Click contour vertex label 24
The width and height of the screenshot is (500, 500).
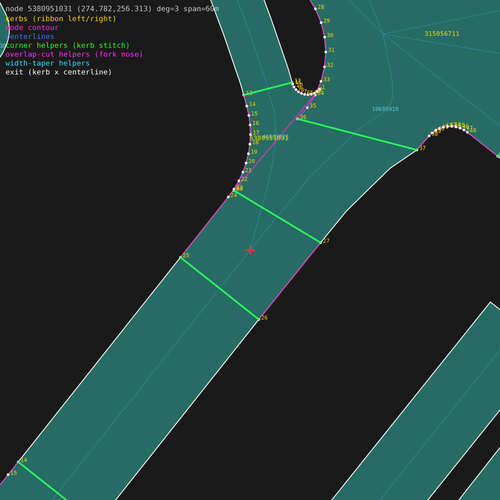[x=234, y=195]
